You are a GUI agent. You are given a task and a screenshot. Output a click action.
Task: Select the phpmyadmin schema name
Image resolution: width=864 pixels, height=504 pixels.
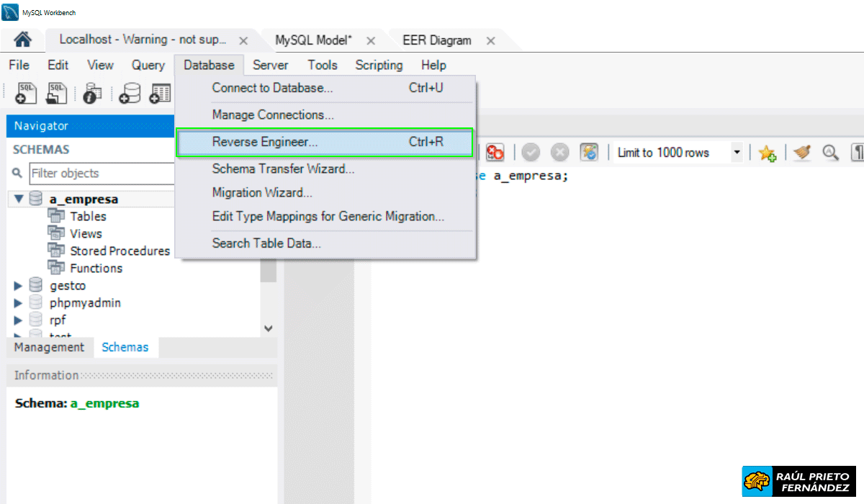85,303
